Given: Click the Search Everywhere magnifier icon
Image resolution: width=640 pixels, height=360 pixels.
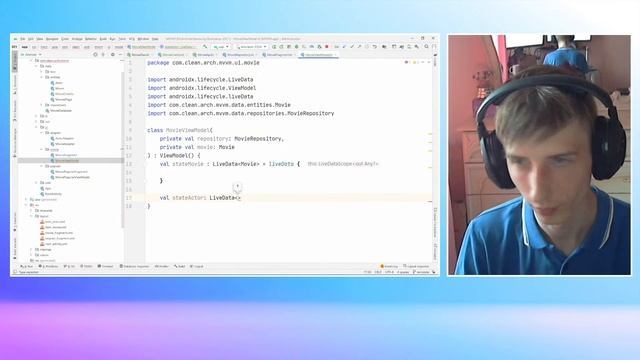Looking at the screenshot, I should click(427, 47).
